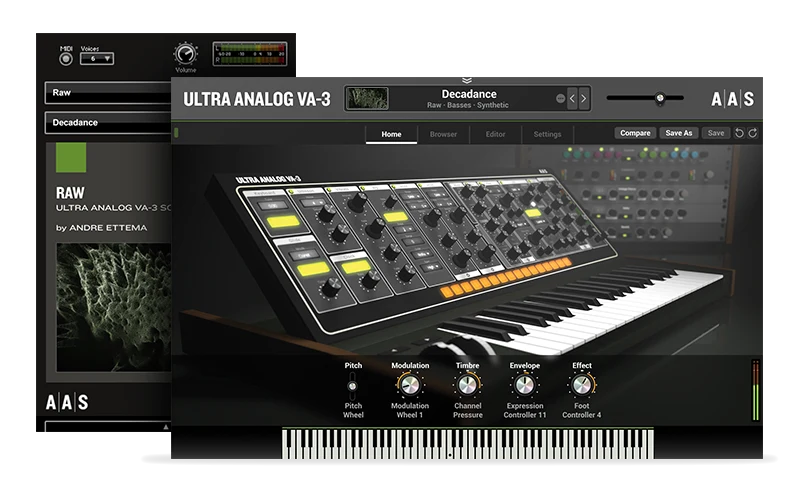Click the undo icon beside Save
Image resolution: width=800 pixels, height=500 pixels.
click(739, 133)
